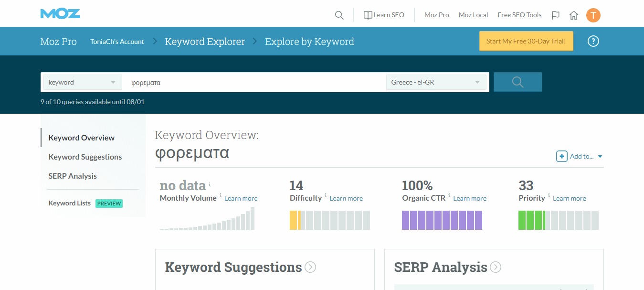Click Moz Pro breadcrumb title

[58, 42]
